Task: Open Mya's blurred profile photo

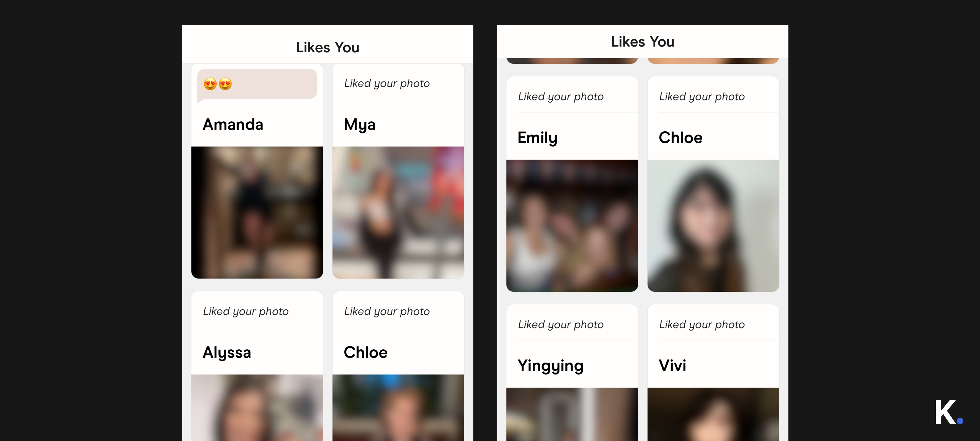Action: coord(398,212)
